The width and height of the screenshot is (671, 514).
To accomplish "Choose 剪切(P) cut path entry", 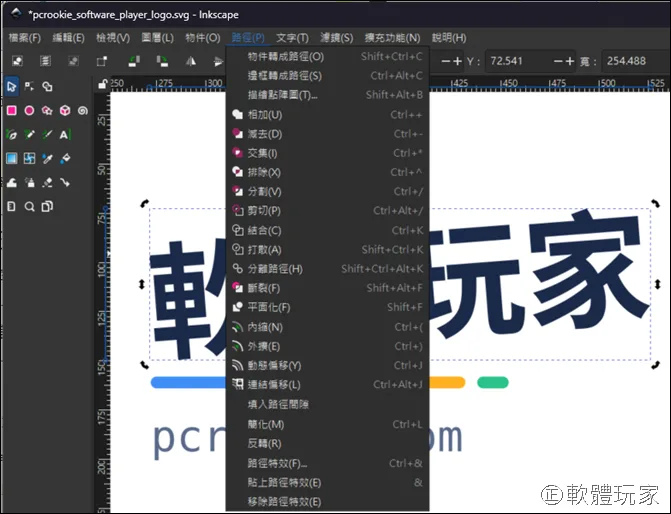I will click(x=327, y=211).
